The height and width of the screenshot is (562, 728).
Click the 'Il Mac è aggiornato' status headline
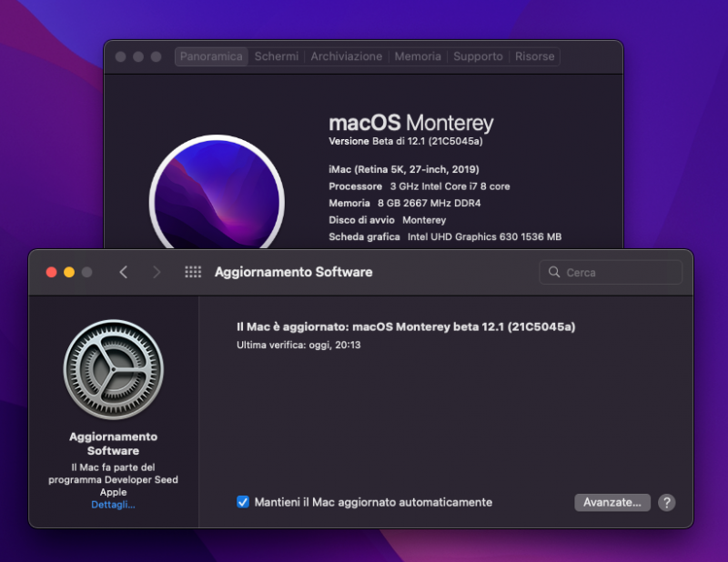pos(406,326)
